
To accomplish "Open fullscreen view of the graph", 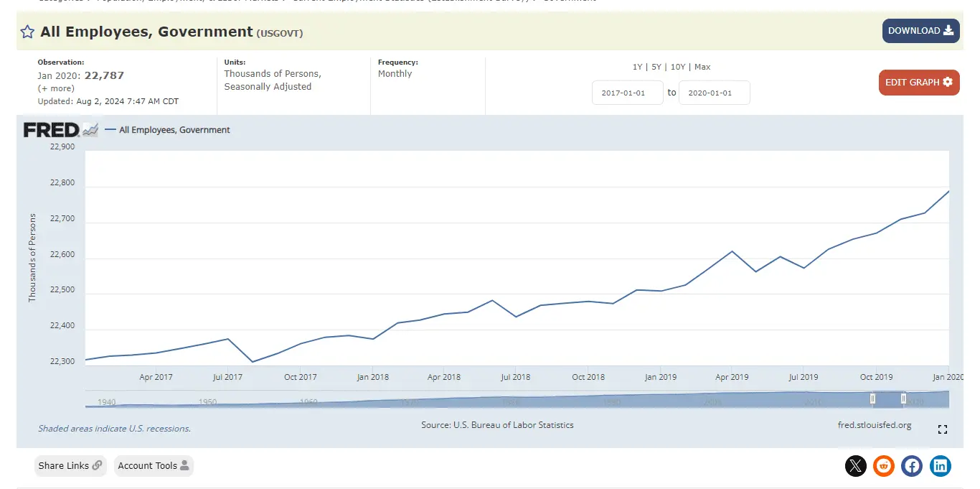I will [943, 429].
